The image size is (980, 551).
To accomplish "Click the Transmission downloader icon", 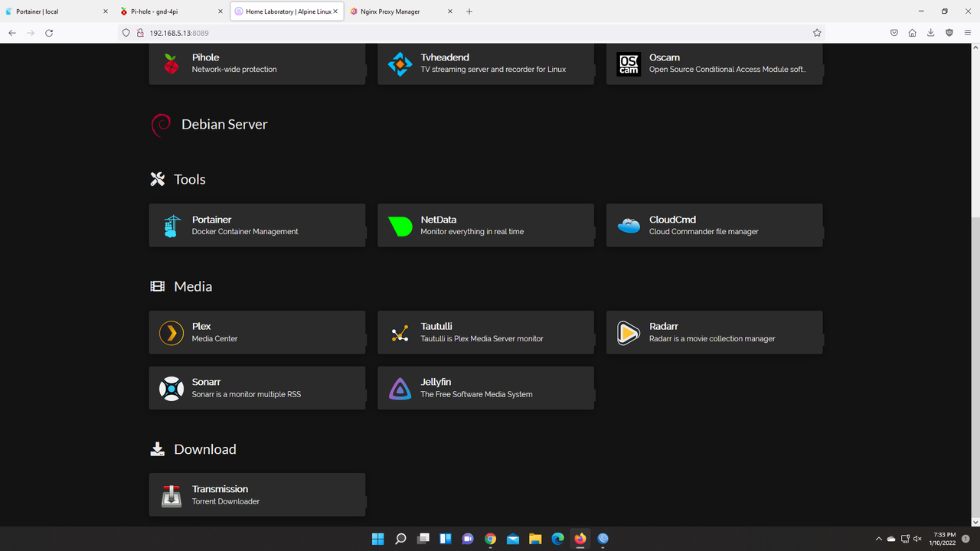I will pyautogui.click(x=171, y=495).
